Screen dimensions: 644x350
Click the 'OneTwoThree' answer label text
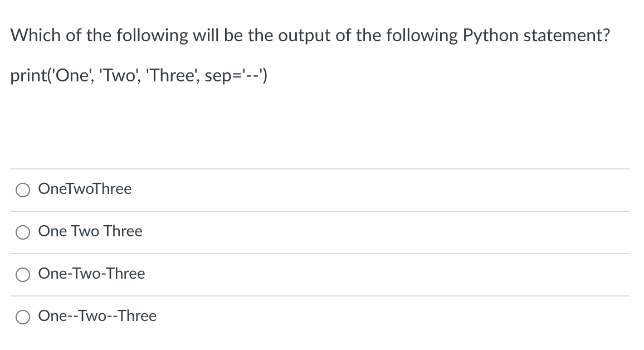click(x=85, y=189)
